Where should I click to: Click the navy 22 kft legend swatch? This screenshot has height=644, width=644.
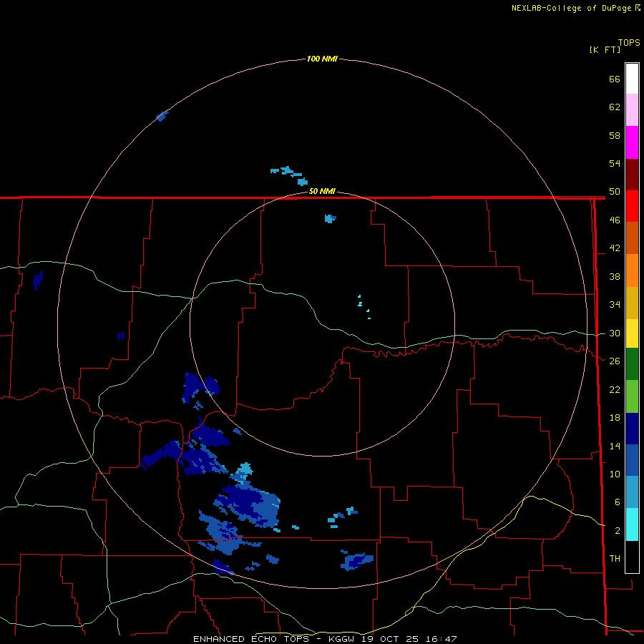tap(632, 429)
